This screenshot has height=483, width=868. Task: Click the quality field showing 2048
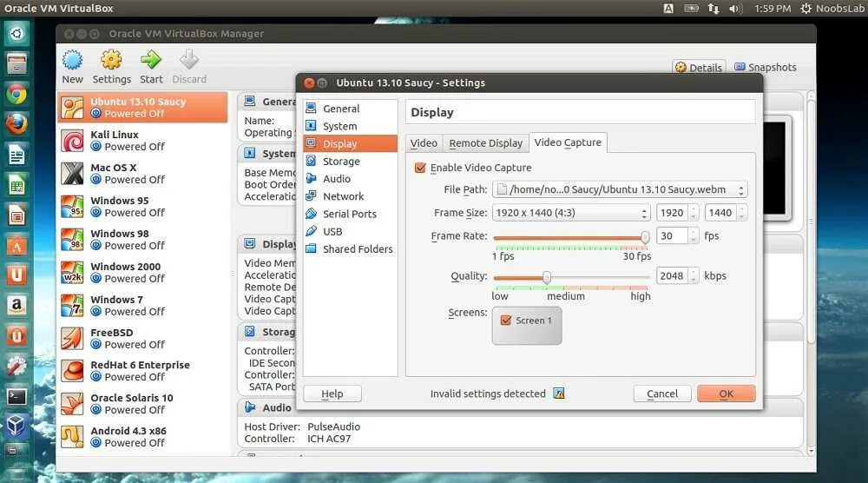click(x=673, y=276)
